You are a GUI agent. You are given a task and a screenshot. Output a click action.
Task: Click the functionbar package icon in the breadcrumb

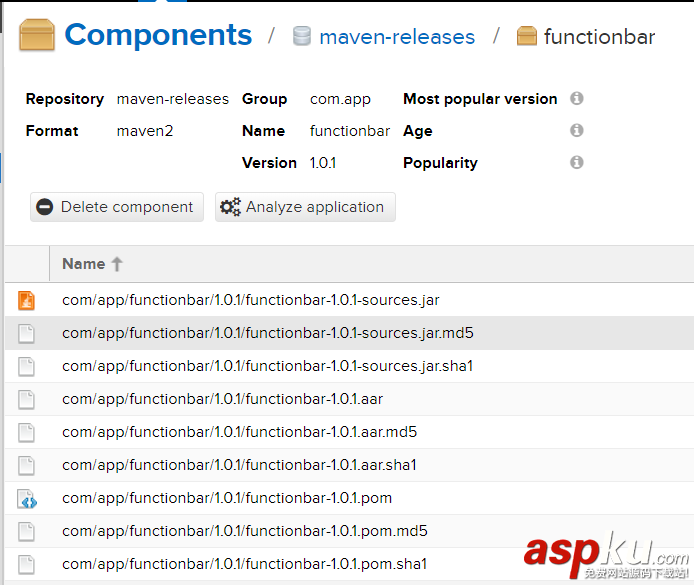527,36
